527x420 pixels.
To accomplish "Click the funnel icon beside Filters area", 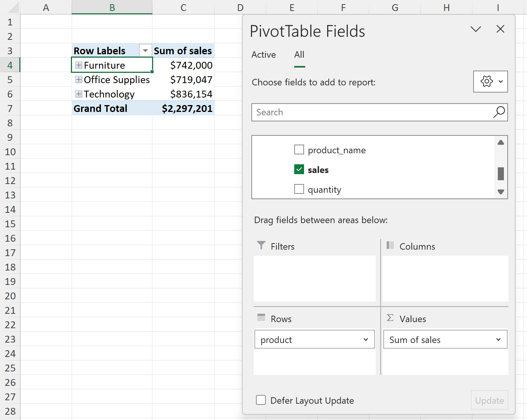I will 261,246.
